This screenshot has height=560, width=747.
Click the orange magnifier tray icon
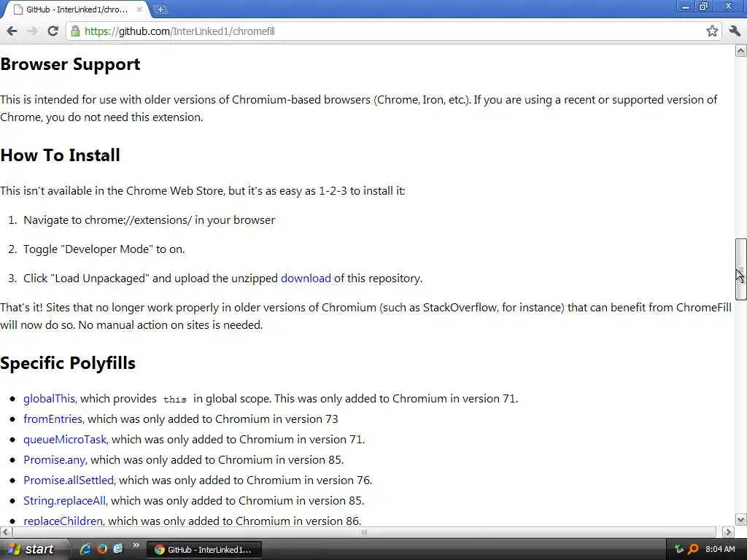pos(693,549)
